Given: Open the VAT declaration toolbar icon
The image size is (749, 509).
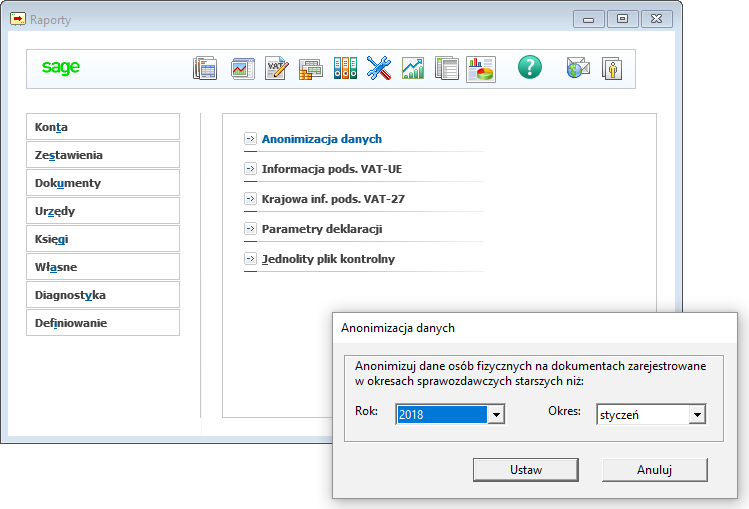Looking at the screenshot, I should (276, 68).
